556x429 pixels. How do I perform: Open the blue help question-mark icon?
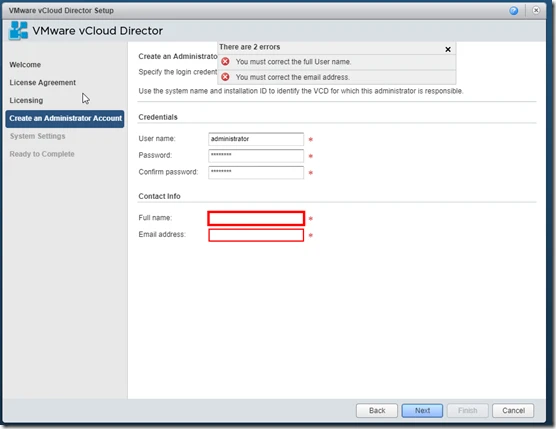(513, 11)
